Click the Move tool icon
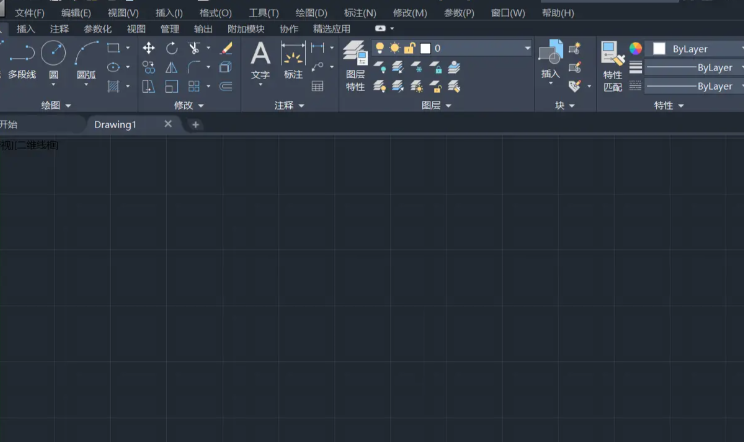Image resolution: width=744 pixels, height=442 pixels. tap(149, 48)
